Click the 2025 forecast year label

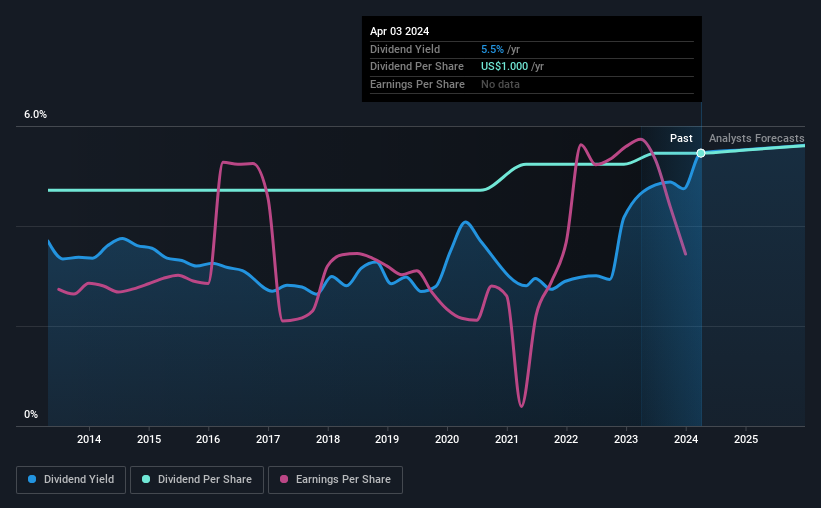pos(746,439)
